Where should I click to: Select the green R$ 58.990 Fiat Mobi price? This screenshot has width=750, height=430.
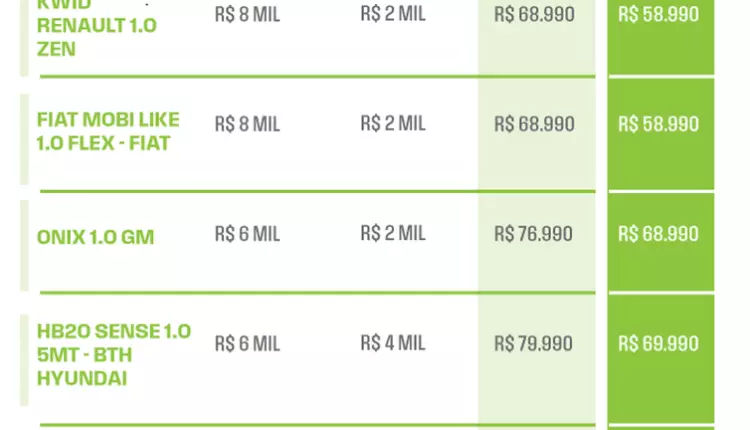(658, 124)
